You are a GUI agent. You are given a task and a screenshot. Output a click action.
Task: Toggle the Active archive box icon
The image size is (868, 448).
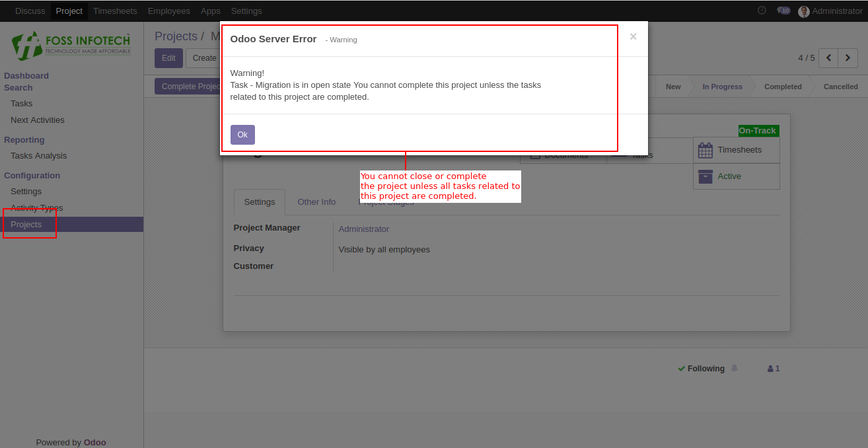point(705,176)
